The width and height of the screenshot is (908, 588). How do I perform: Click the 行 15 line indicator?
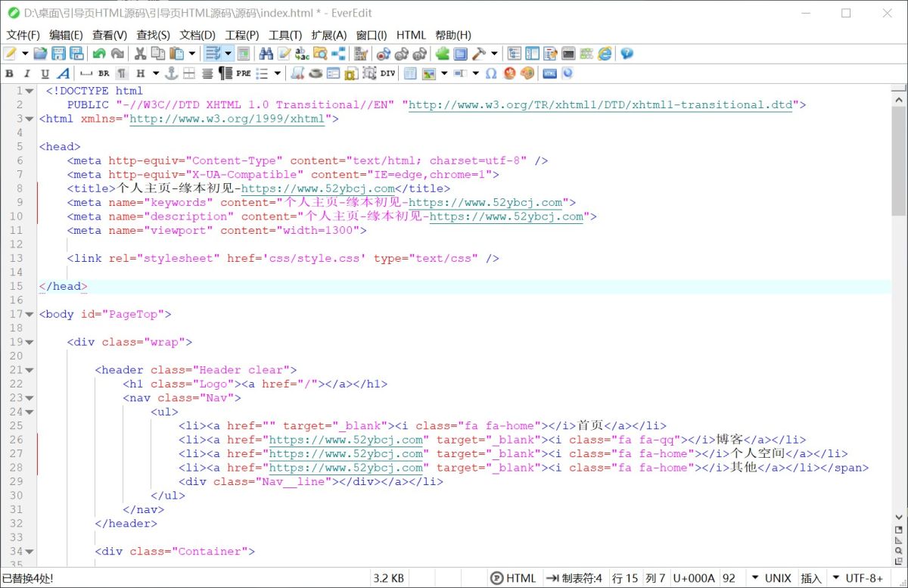[625, 578]
